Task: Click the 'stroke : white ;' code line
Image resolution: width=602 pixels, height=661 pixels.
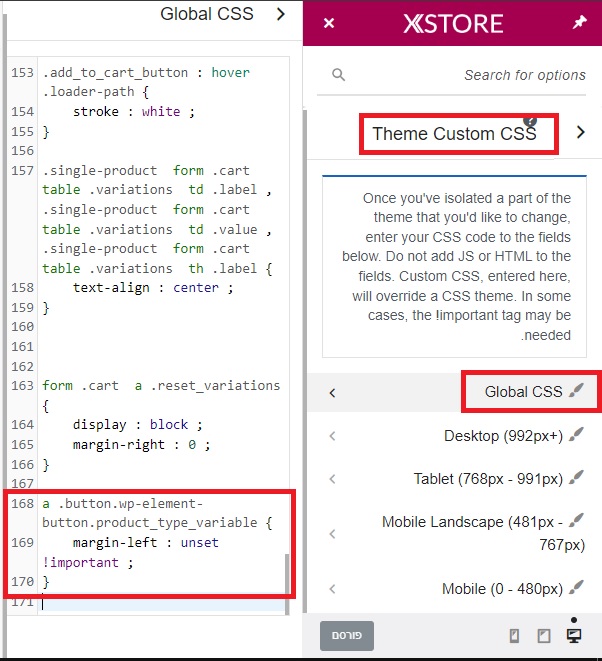Action: point(134,112)
